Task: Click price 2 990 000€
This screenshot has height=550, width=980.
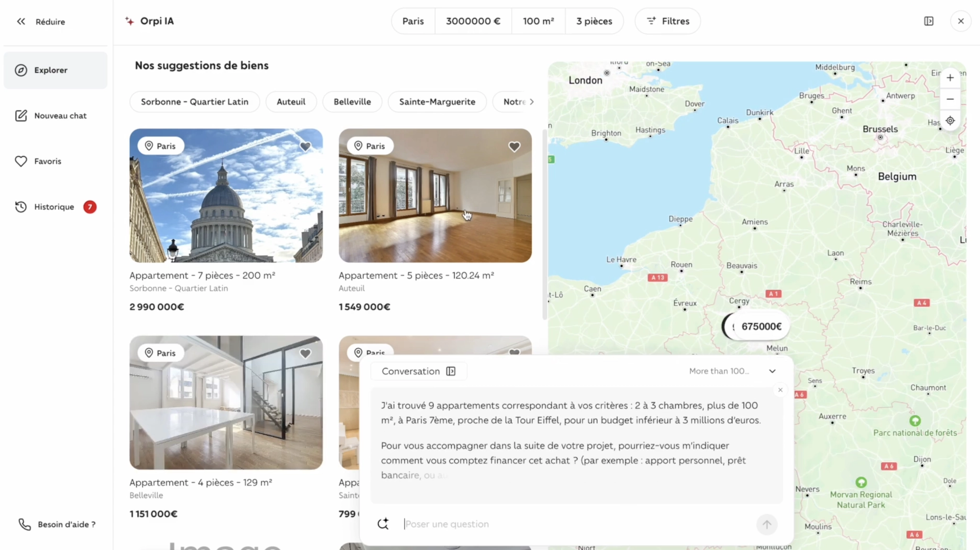Action: click(x=156, y=307)
